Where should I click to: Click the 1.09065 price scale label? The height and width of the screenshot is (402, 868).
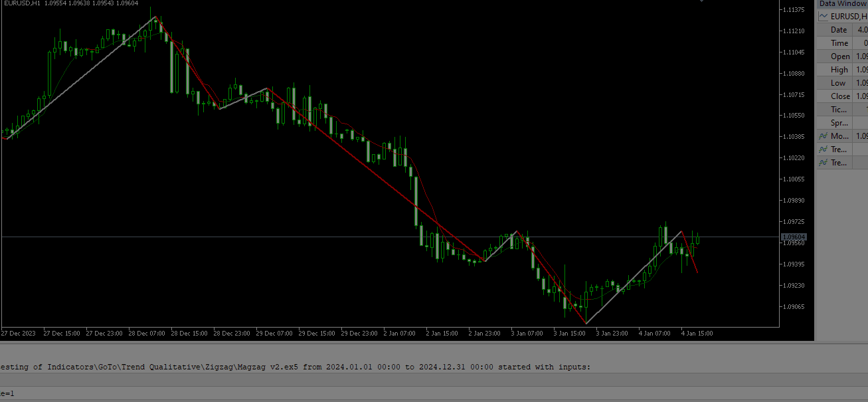pyautogui.click(x=794, y=307)
